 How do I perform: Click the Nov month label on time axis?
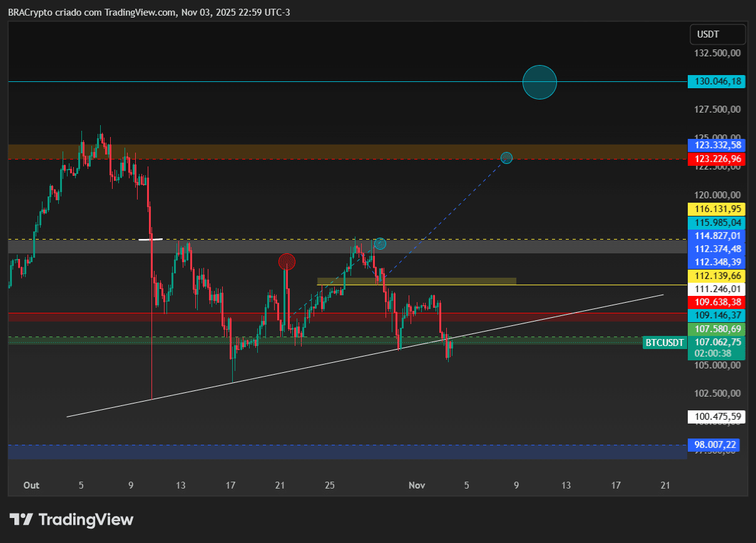417,485
